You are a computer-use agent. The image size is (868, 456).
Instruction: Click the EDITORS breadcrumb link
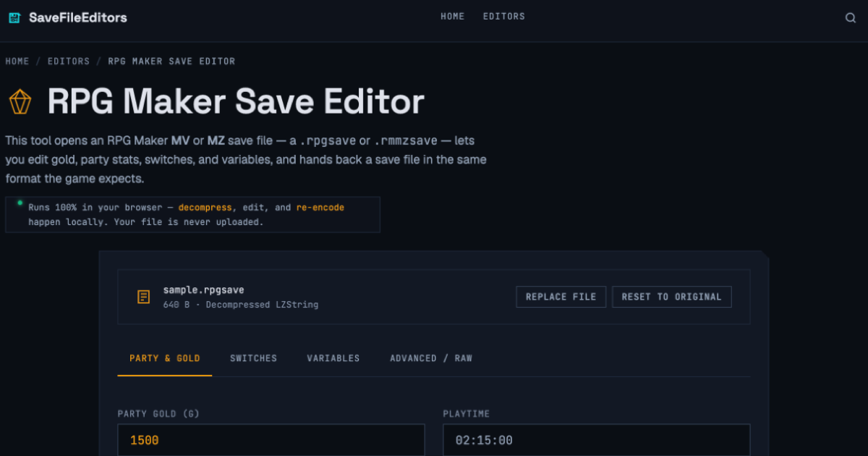(x=69, y=62)
